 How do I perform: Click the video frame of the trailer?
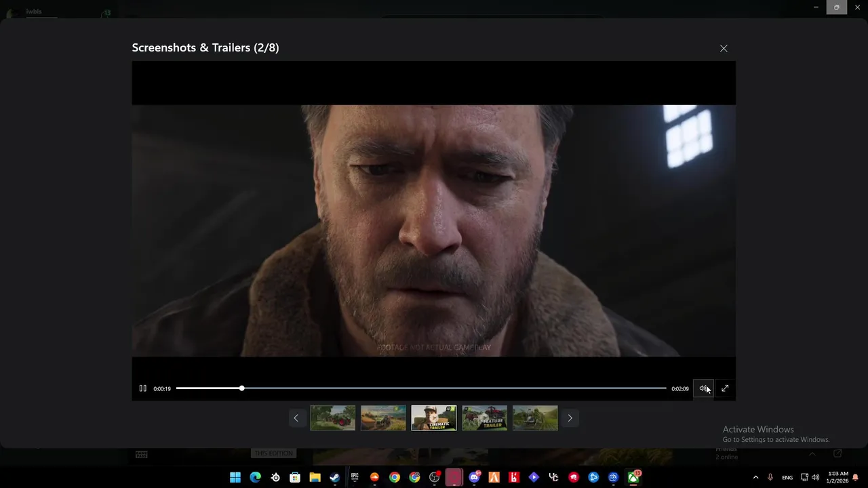point(433,230)
